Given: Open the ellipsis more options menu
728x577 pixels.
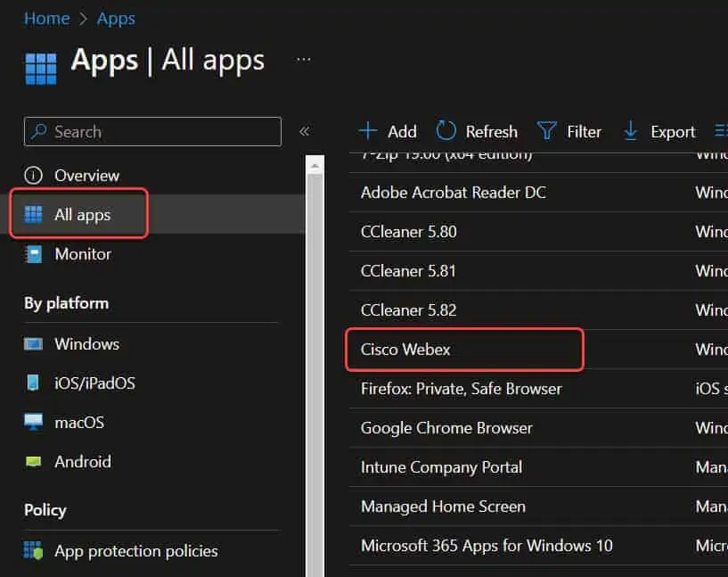Looking at the screenshot, I should (304, 60).
